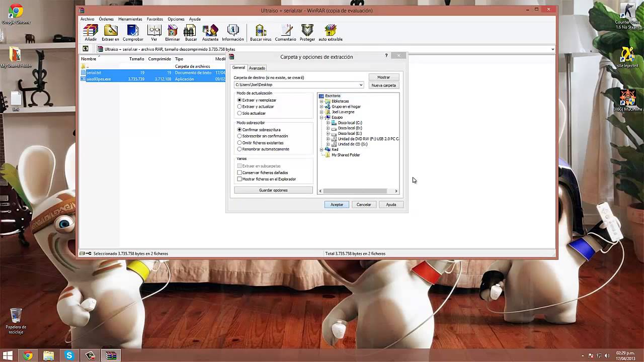Viewport: 644px width, 362px height.
Task: Click the dialog help question mark
Action: tap(386, 55)
